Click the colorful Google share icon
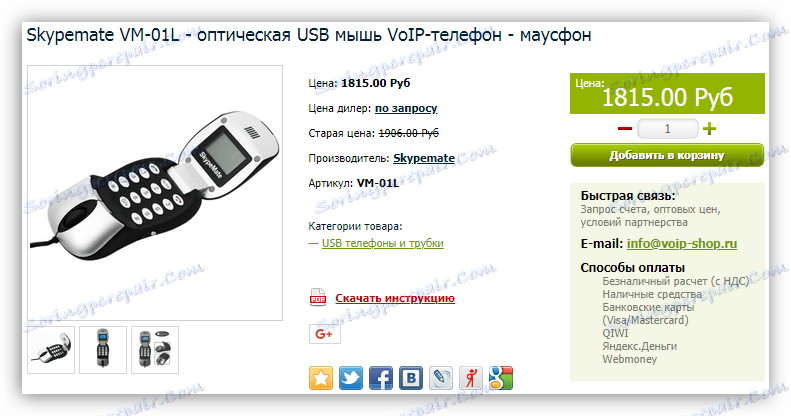Image resolution: width=791 pixels, height=416 pixels. pyautogui.click(x=501, y=378)
